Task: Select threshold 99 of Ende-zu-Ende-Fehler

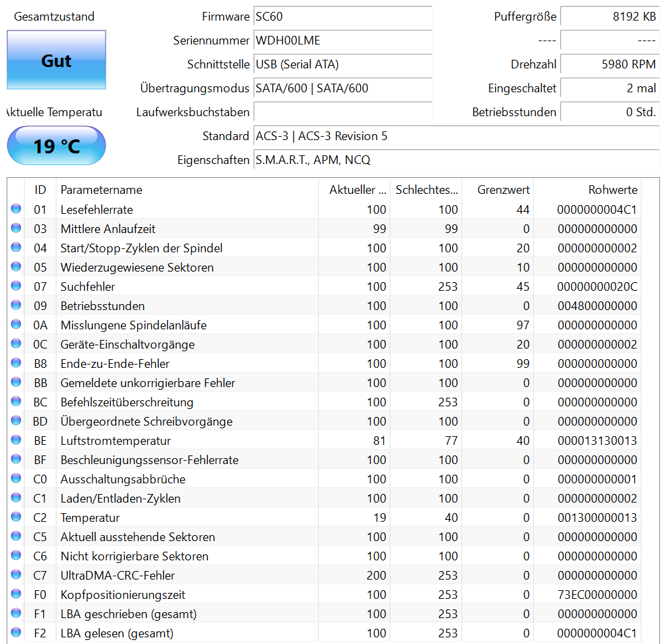Action: pos(523,364)
